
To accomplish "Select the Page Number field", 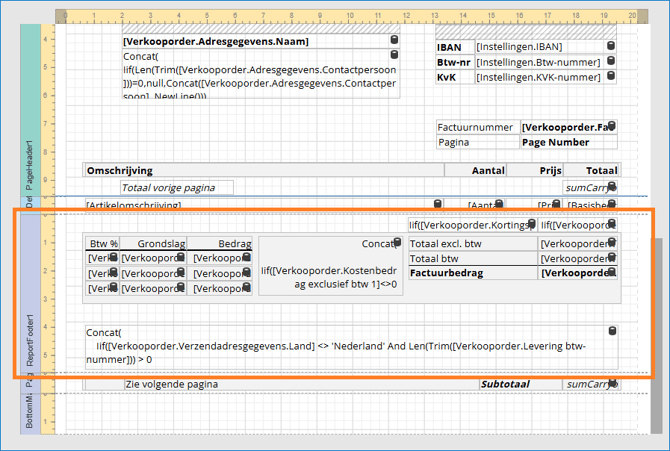I will (x=568, y=142).
